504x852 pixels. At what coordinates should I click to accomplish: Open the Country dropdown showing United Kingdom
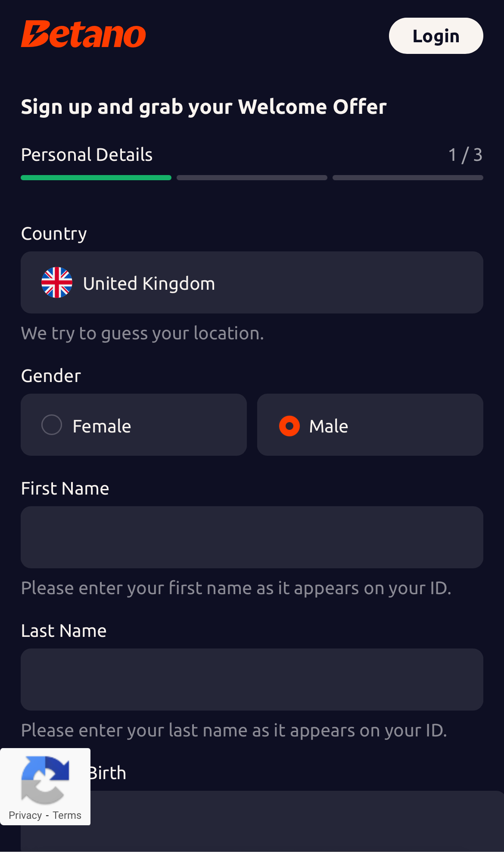click(252, 283)
